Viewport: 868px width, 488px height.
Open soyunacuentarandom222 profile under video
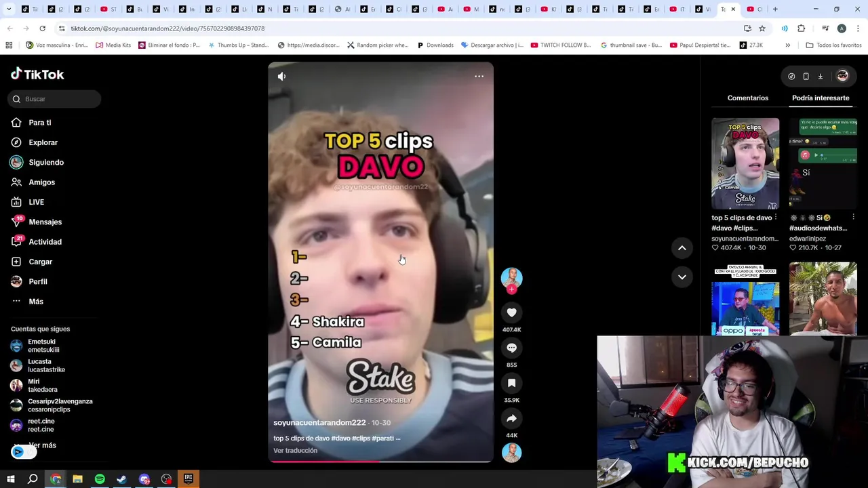319,422
